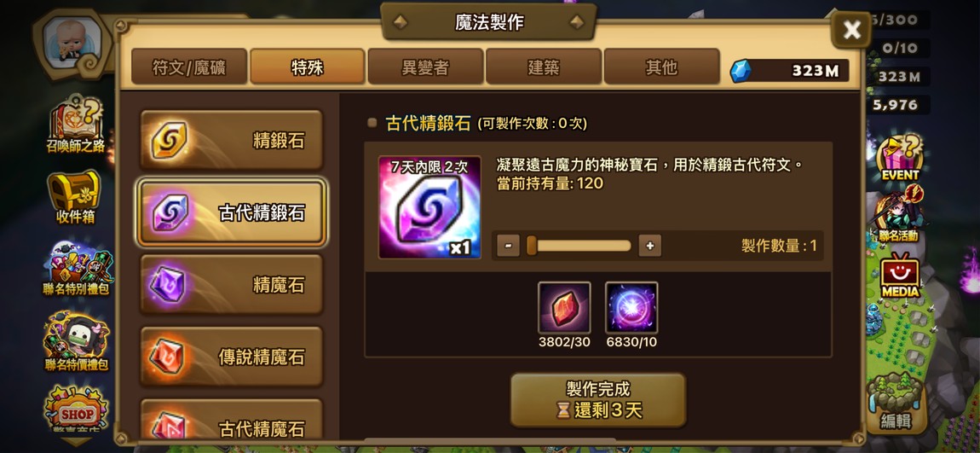Image resolution: width=980 pixels, height=453 pixels.
Task: Open the 收件箱 treasure chest
Action: click(x=76, y=197)
